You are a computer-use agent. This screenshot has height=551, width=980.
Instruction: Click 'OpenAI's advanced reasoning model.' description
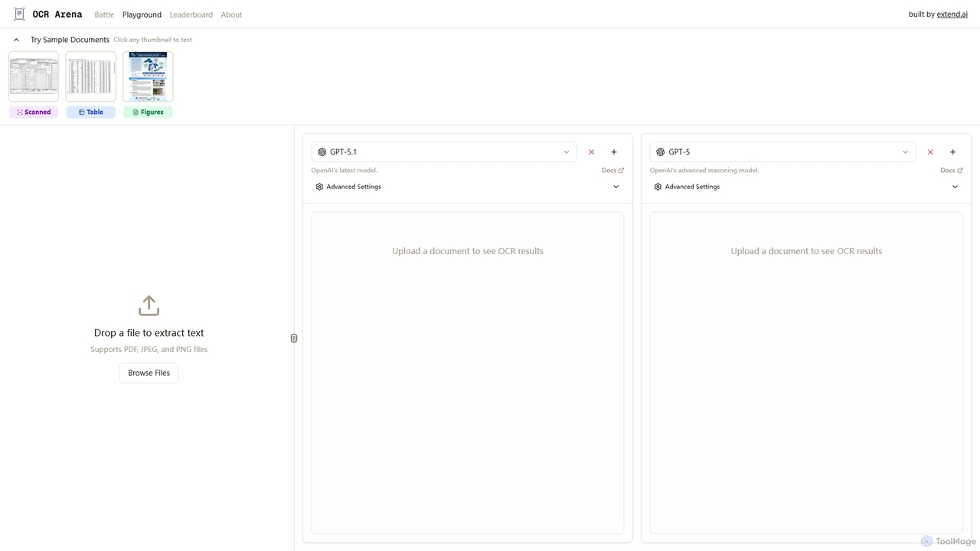click(704, 171)
